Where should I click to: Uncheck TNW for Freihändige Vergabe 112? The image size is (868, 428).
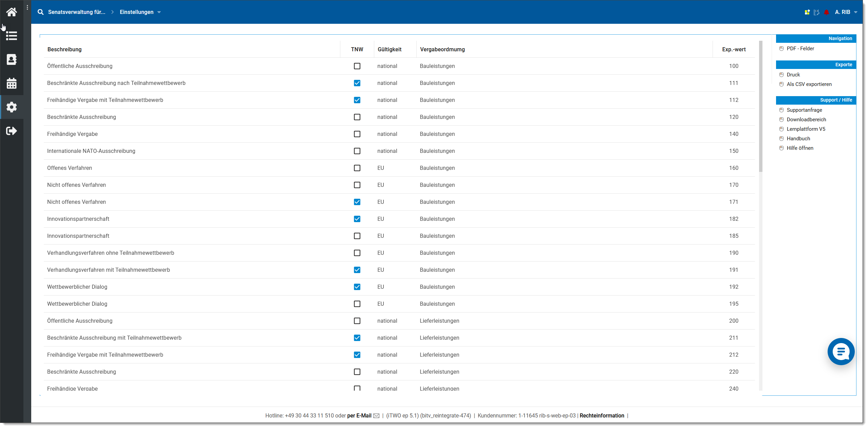click(x=357, y=100)
